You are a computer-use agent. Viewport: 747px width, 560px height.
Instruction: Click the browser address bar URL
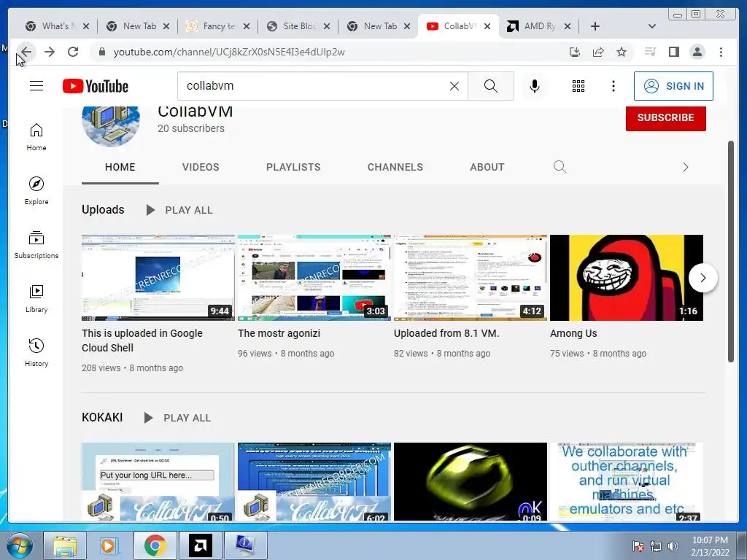[228, 52]
